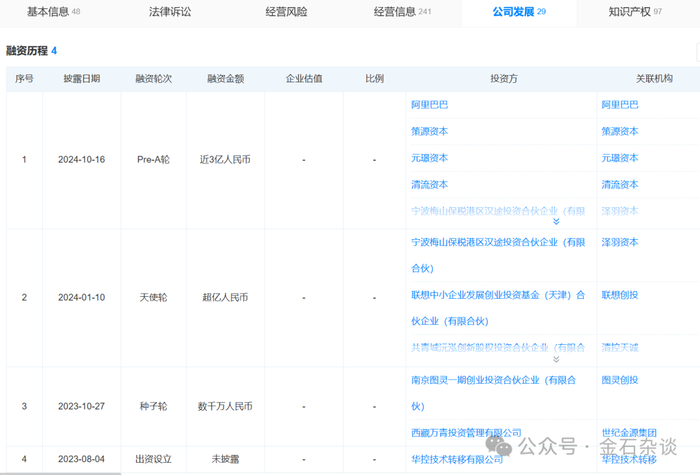Open the 南京图灵一期创业投资 investor link
The height and width of the screenshot is (475, 700).
pos(494,393)
